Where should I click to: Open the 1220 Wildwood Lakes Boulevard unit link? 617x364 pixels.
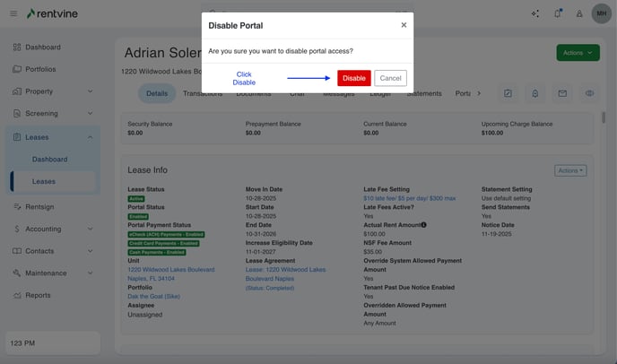170,269
